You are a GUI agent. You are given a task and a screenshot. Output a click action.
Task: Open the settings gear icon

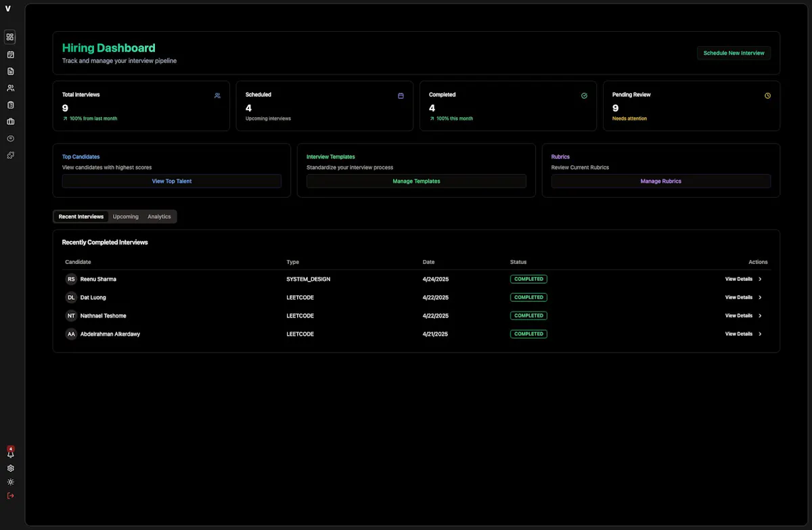(10, 468)
